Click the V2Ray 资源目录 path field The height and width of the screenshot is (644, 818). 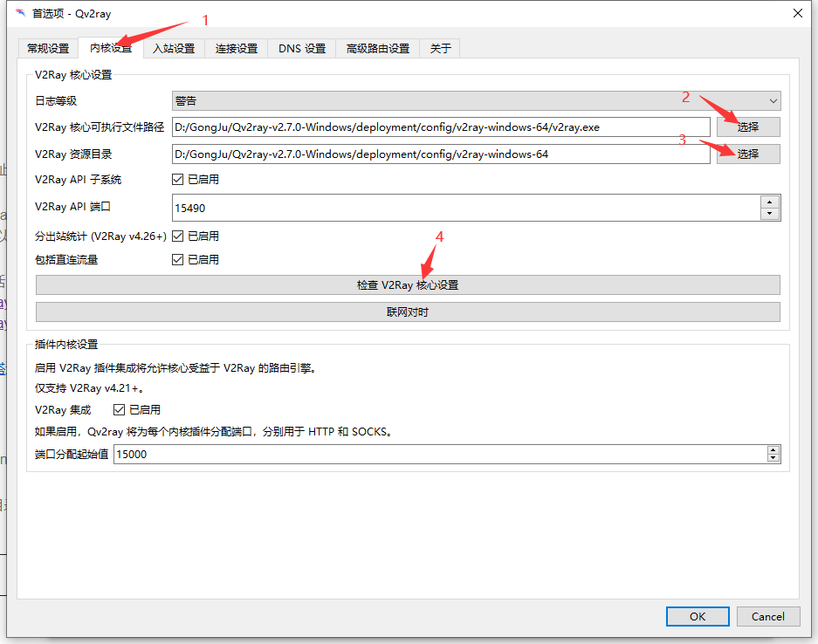pos(441,154)
